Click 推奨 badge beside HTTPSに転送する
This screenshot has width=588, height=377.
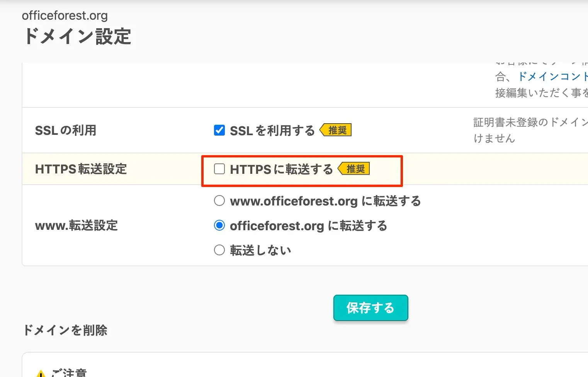click(355, 169)
